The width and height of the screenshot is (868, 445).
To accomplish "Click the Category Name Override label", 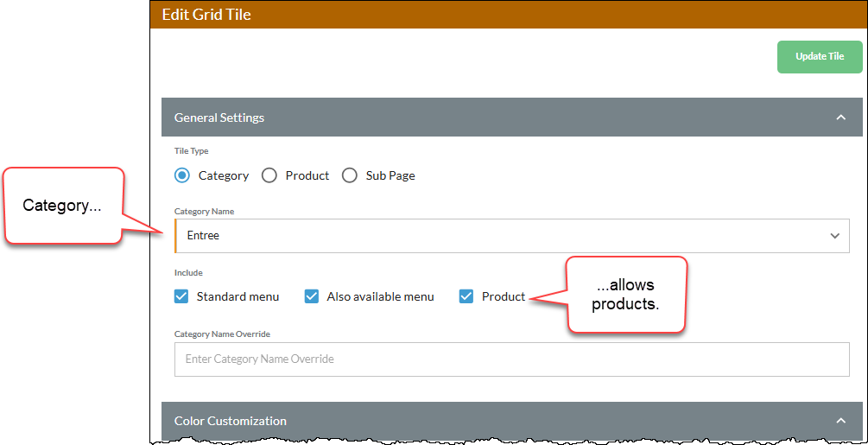I will [x=222, y=334].
